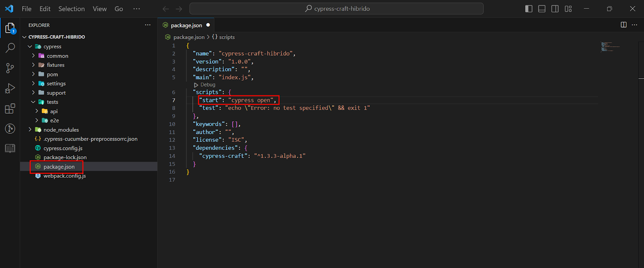The width and height of the screenshot is (644, 268).
Task: Expand the pom folder chevron
Action: click(x=33, y=74)
